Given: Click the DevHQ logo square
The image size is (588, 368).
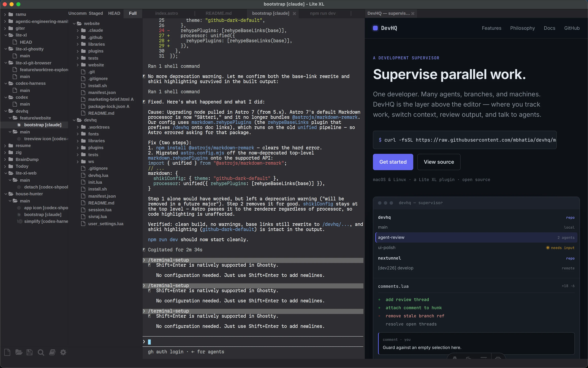Looking at the screenshot, I should tap(375, 28).
